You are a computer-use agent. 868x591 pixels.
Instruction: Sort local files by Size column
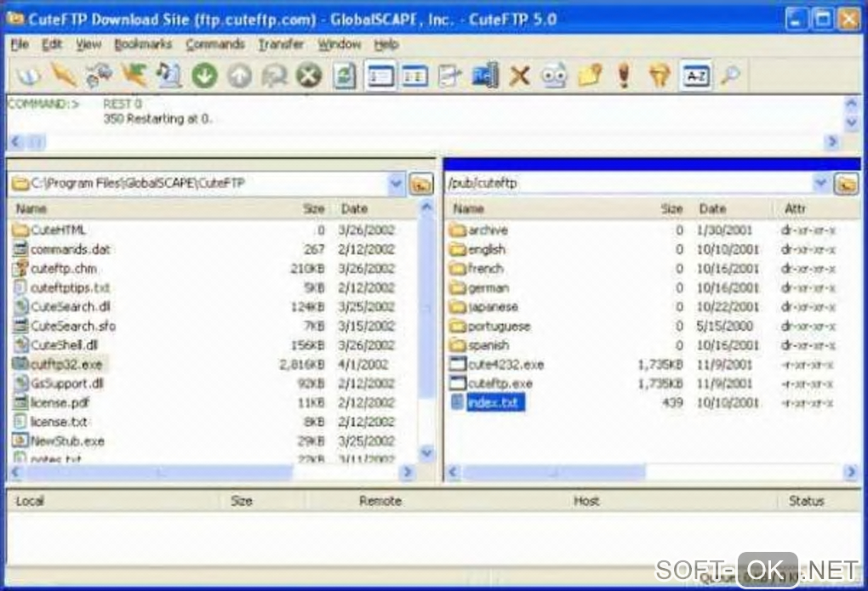click(313, 208)
